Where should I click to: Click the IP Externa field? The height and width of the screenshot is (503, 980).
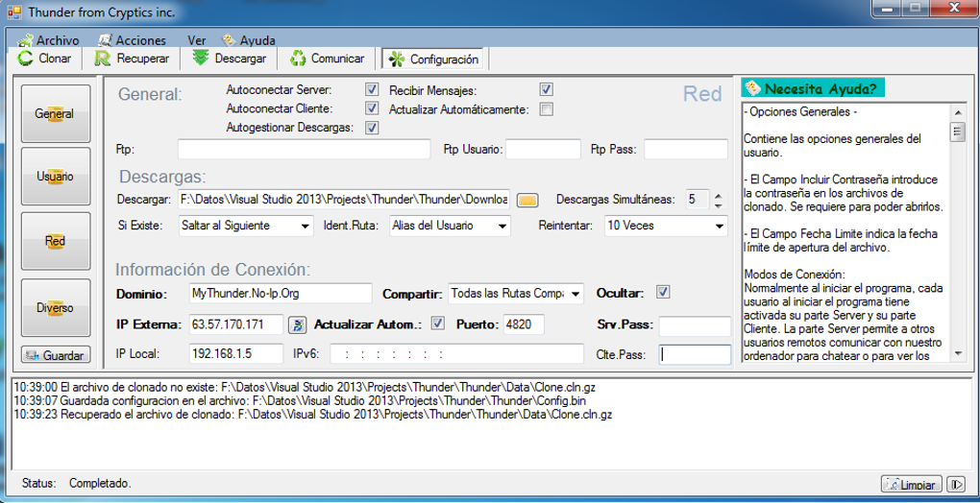(x=236, y=324)
